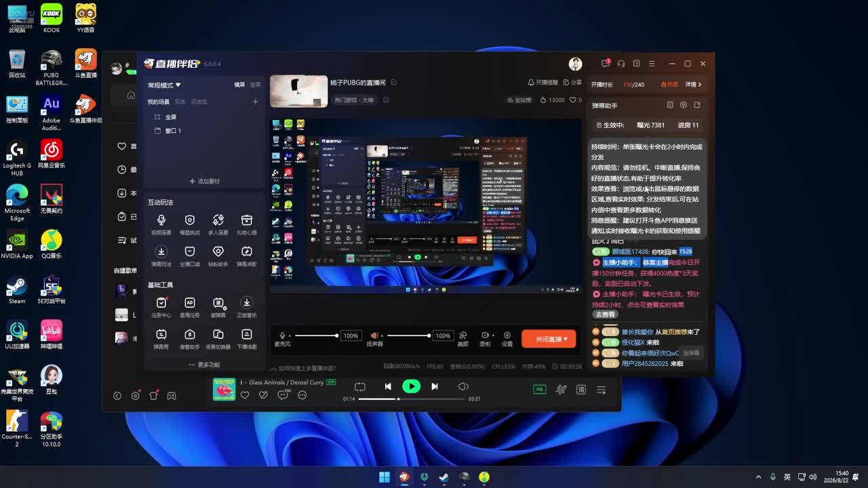Open song comments in the music player
The width and height of the screenshot is (868, 488).
[x=283, y=395]
